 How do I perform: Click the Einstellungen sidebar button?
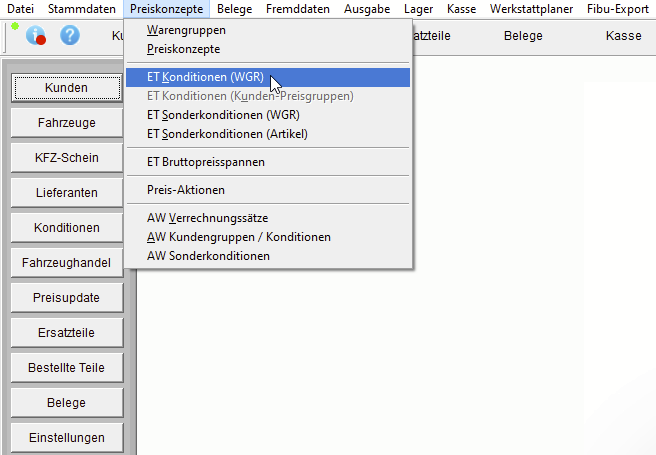[67, 438]
